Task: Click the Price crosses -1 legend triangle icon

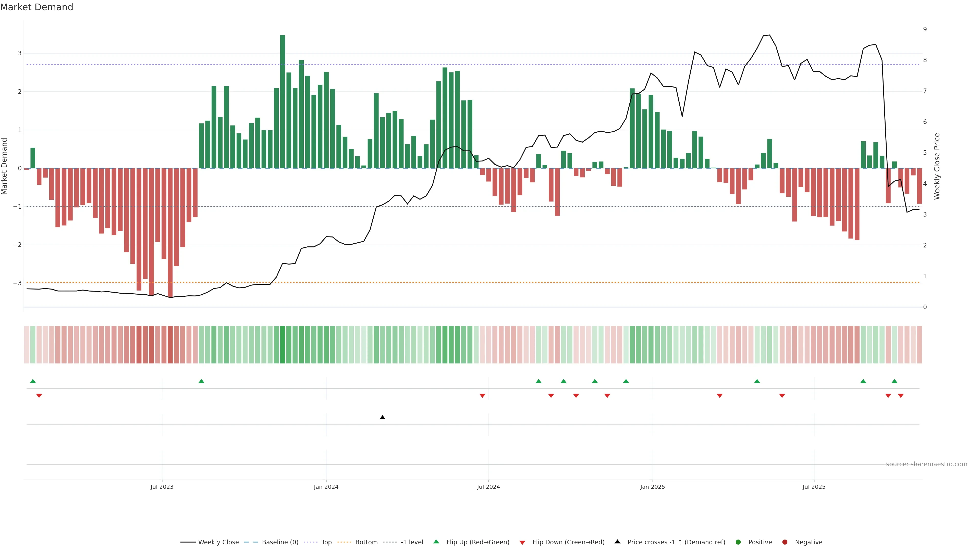Action: [x=617, y=542]
